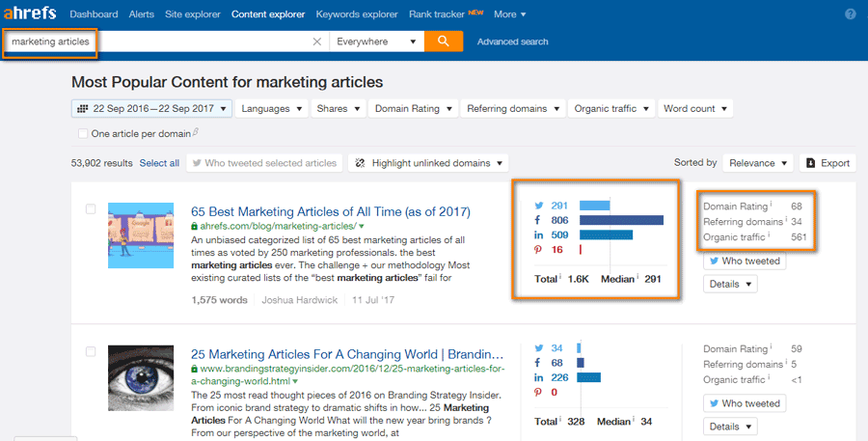Click Twitter icon beside 291 shares
The width and height of the screenshot is (868, 441).
[538, 206]
